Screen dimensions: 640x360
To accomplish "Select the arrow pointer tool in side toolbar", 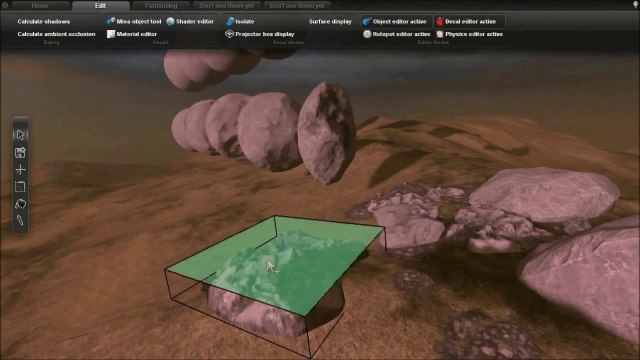I will click(20, 135).
